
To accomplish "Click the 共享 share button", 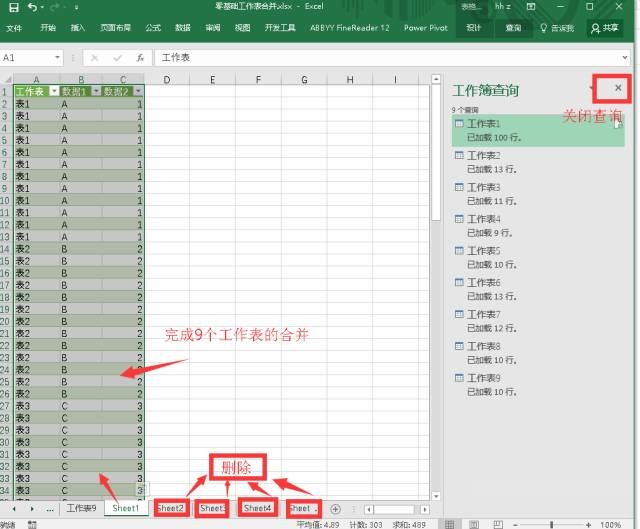I will (605, 28).
